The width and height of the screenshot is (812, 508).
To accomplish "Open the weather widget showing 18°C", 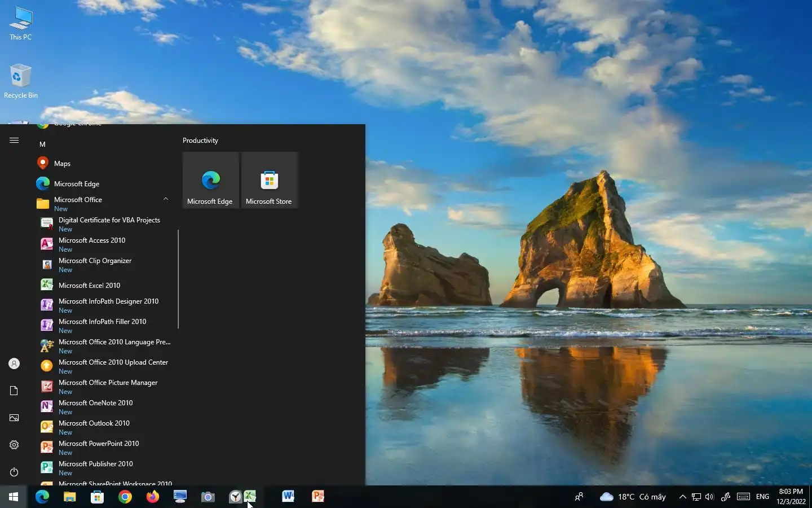I will point(633,497).
